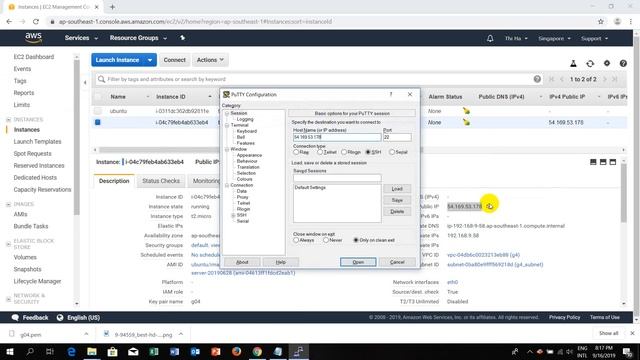Open the EC2 console help icon
640x360 pixels.
623,63
